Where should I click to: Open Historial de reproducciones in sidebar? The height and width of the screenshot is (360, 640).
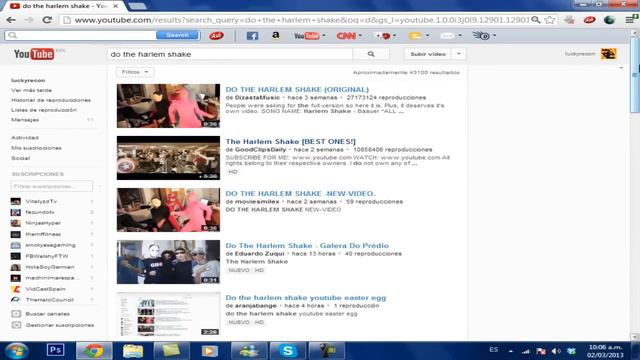[51, 100]
